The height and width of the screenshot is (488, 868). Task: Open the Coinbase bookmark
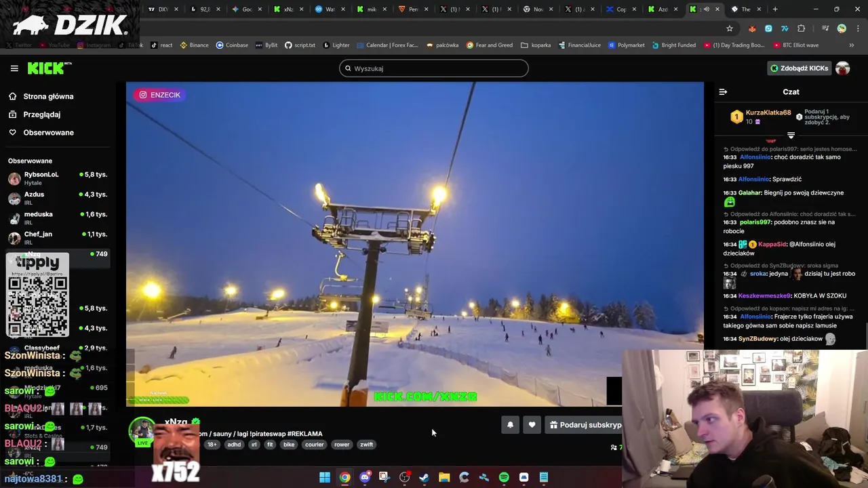(232, 45)
